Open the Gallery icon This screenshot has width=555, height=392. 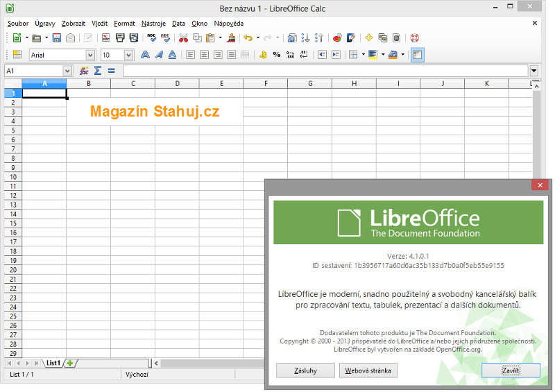click(383, 37)
